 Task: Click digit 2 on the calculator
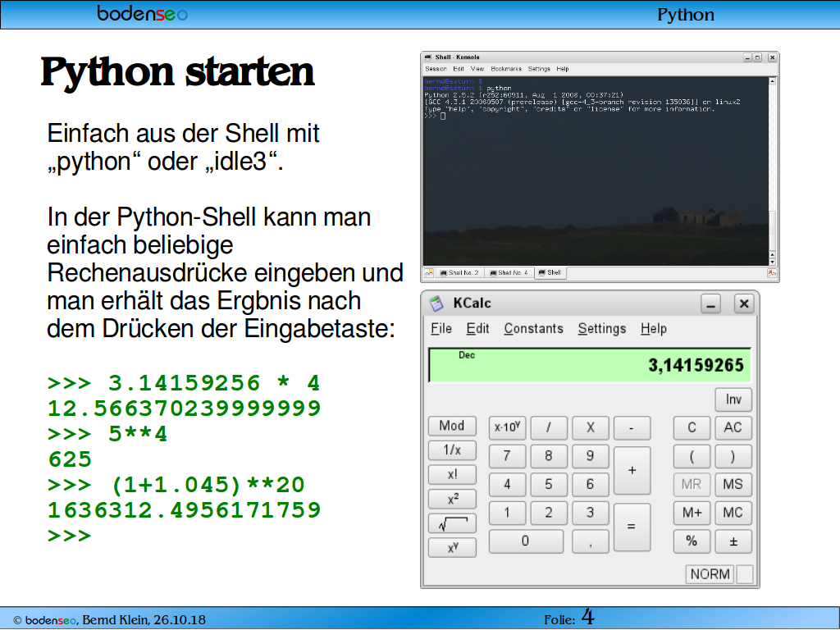[x=549, y=513]
